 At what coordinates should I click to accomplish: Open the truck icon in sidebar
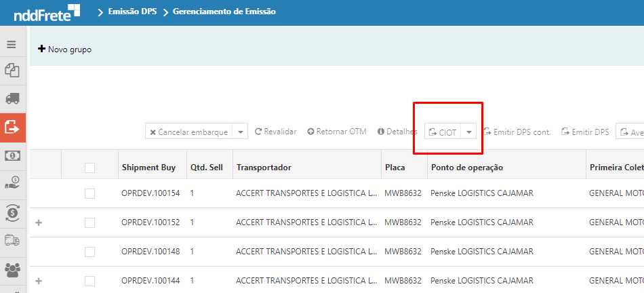pyautogui.click(x=12, y=98)
